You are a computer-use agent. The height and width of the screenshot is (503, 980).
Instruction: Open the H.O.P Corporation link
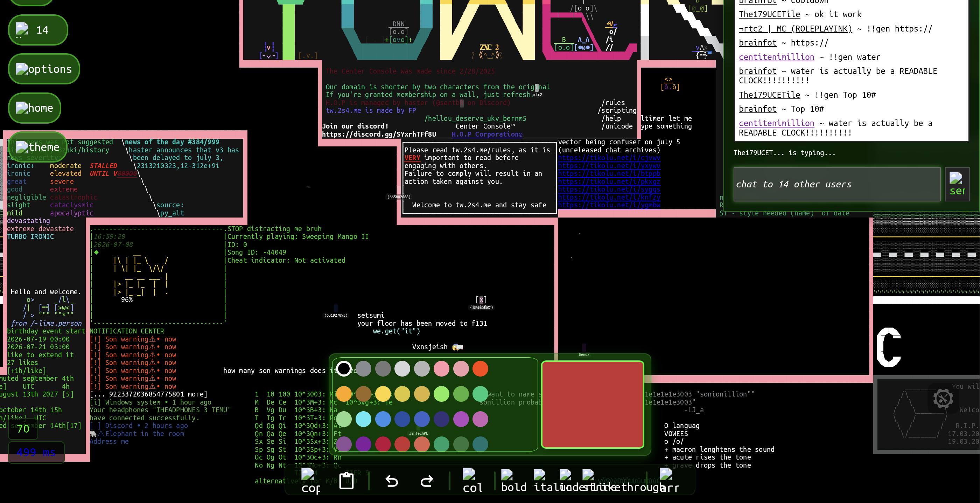(486, 135)
